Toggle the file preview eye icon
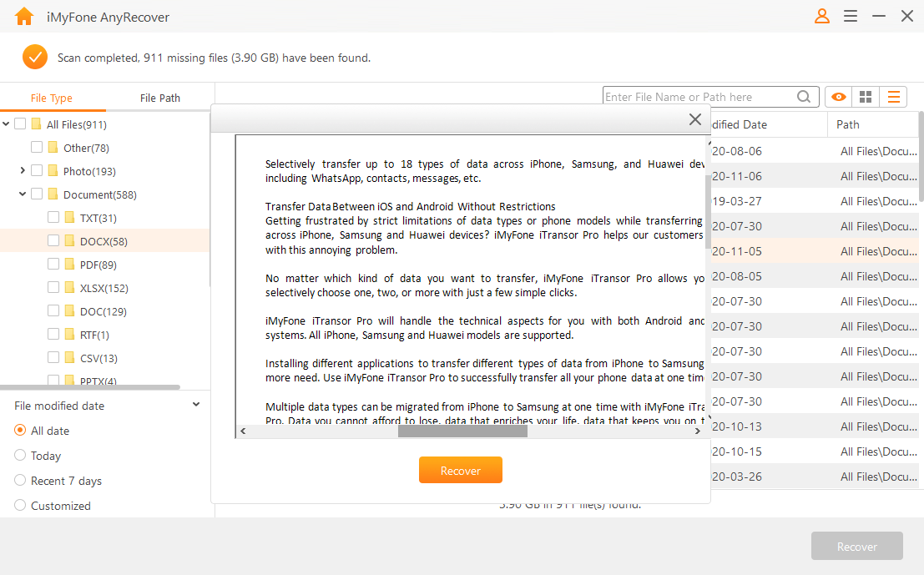The height and width of the screenshot is (575, 924). click(x=838, y=96)
